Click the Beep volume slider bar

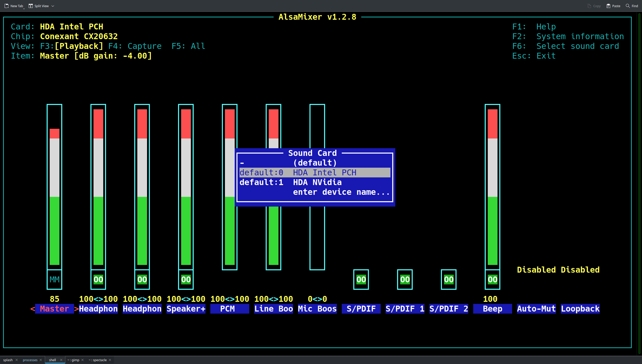tap(493, 187)
